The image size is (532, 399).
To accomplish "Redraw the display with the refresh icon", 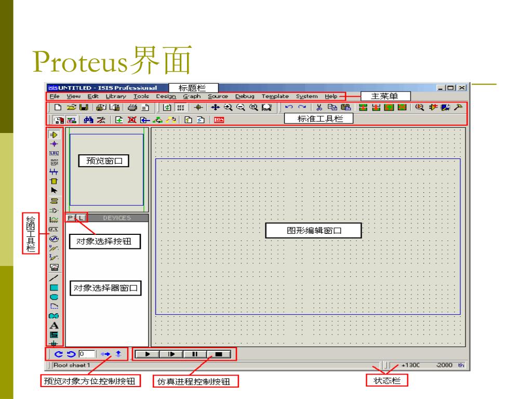I will click(167, 108).
